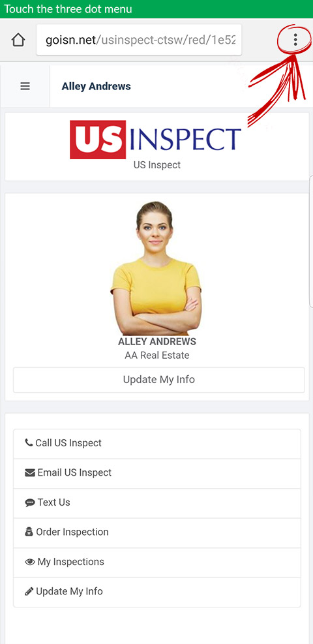The image size is (313, 644).
Task: Choose Email US Inspect list item
Action: [x=157, y=473]
